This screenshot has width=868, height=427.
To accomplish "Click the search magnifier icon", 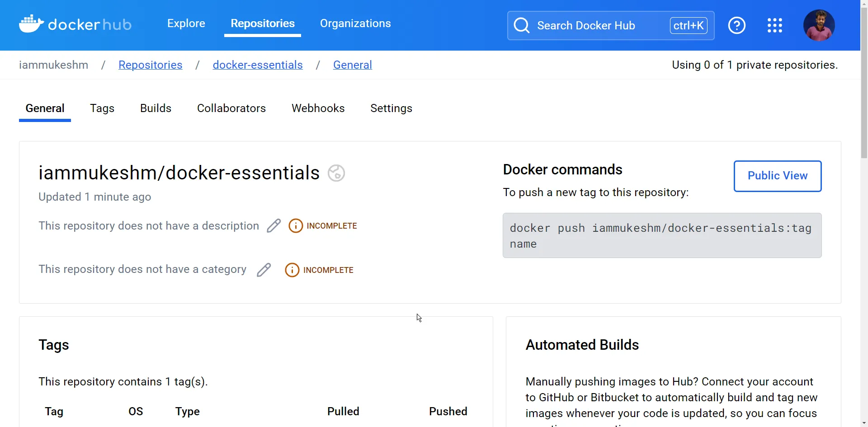I will click(522, 25).
